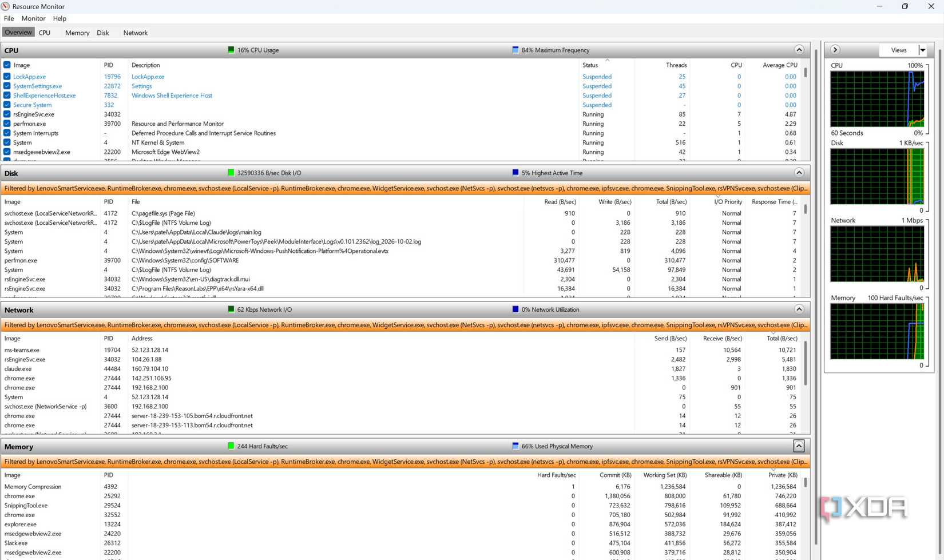Toggle ShellExperienceHost.exe checkbox
Screen dimensions: 944x560
(x=7, y=96)
